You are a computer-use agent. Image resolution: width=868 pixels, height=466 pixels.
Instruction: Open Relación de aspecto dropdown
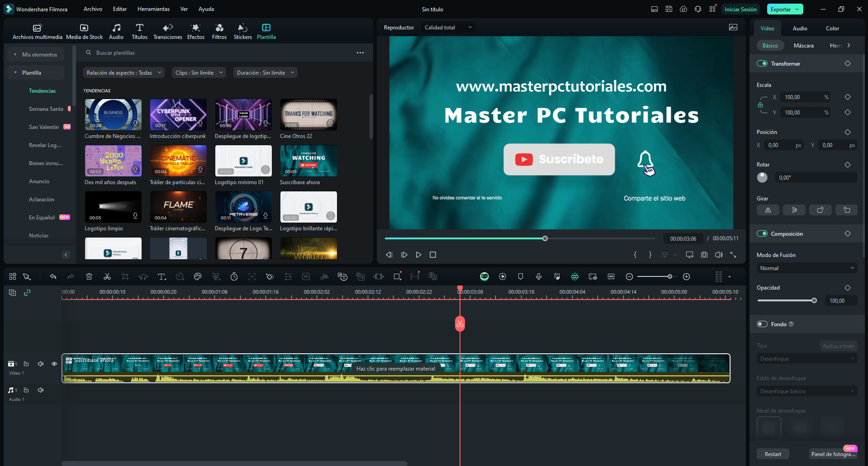click(124, 72)
